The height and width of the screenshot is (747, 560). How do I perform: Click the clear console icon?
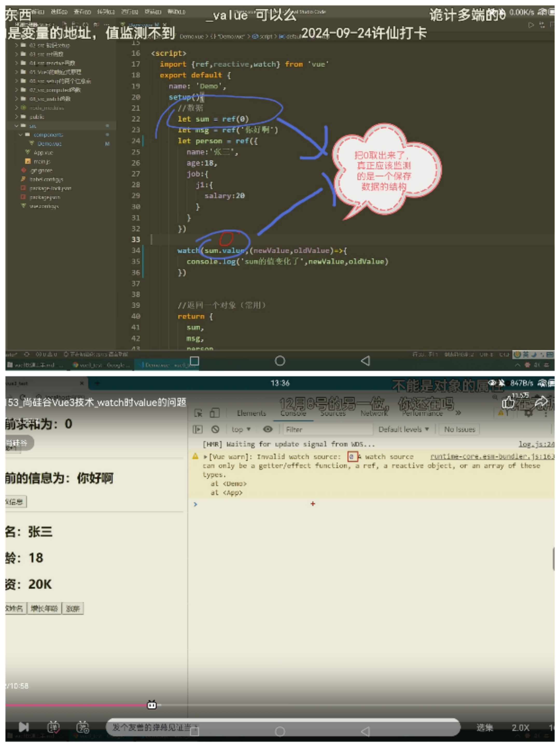pos(215,429)
